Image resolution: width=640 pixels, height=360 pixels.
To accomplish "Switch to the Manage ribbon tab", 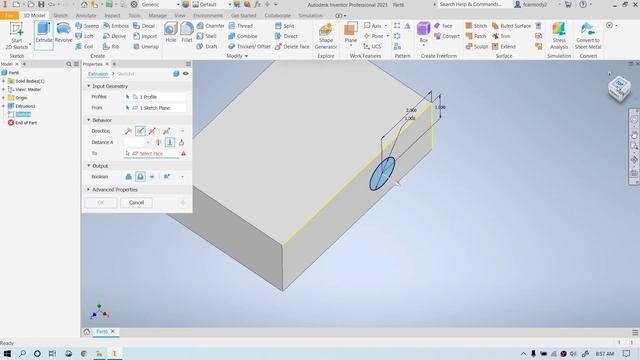I will coord(157,16).
